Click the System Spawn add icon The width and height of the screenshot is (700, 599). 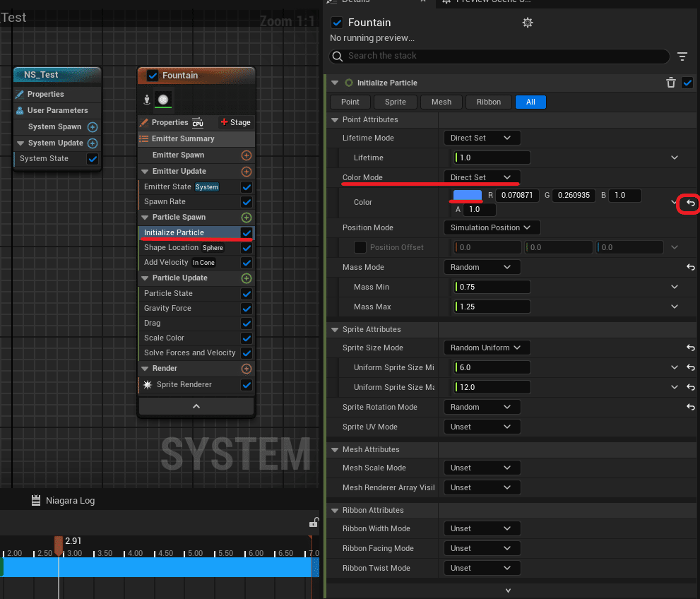coord(93,127)
